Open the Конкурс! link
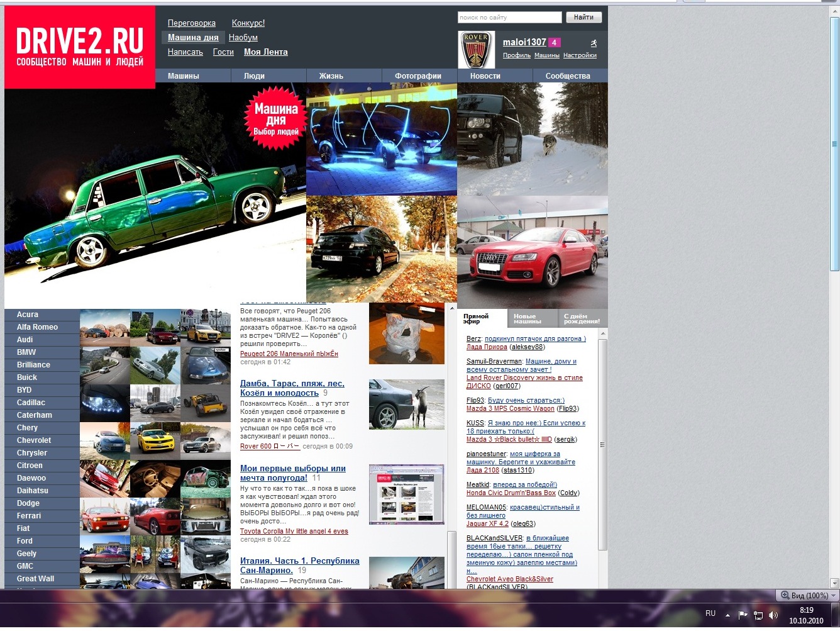840x631 pixels. point(248,23)
